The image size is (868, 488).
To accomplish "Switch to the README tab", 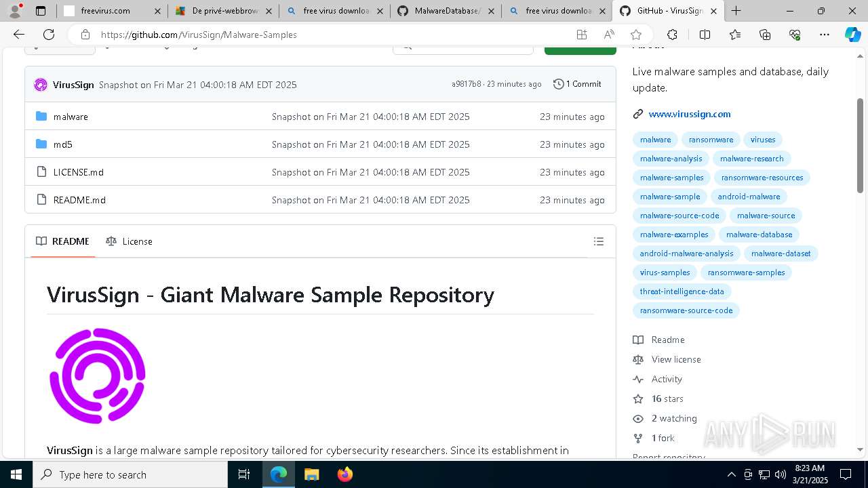I will [x=62, y=241].
